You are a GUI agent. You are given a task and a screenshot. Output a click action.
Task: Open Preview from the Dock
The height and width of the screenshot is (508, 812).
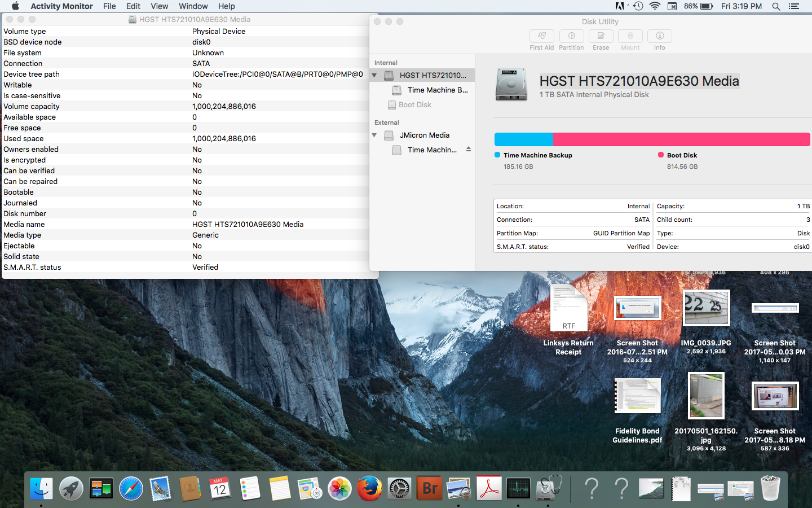click(458, 488)
